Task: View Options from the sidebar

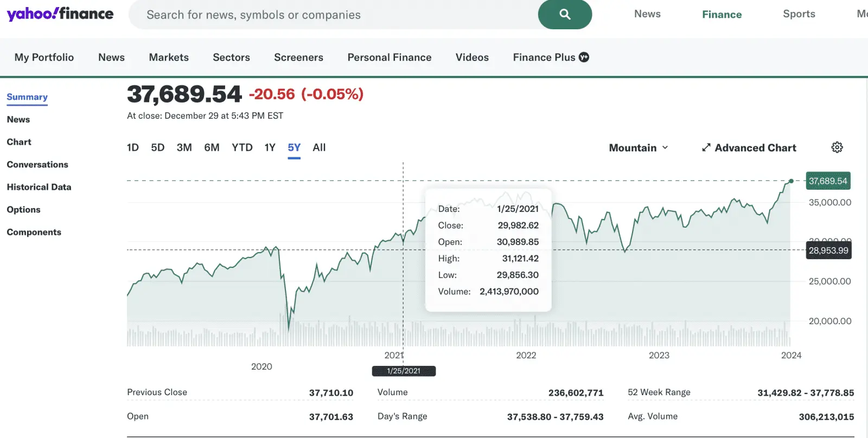Action: (x=23, y=209)
